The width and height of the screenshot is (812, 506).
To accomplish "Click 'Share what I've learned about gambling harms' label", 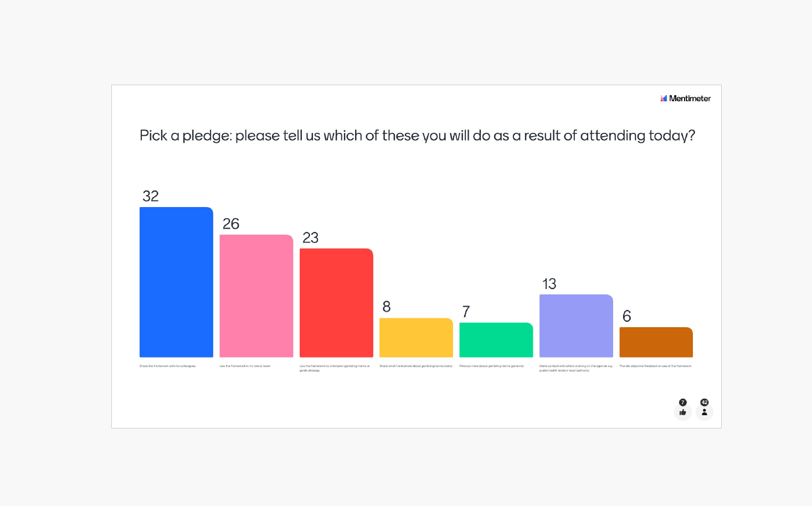I will (416, 366).
